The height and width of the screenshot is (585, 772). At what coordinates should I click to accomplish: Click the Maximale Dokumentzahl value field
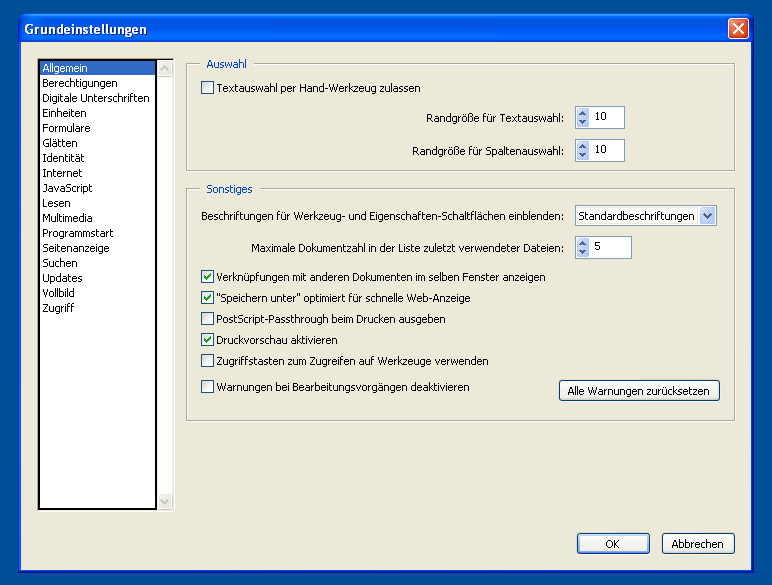tap(610, 247)
